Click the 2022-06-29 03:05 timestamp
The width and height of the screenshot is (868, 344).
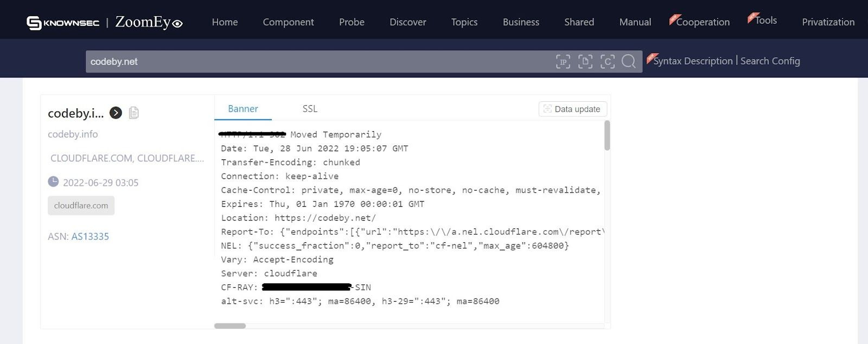100,183
